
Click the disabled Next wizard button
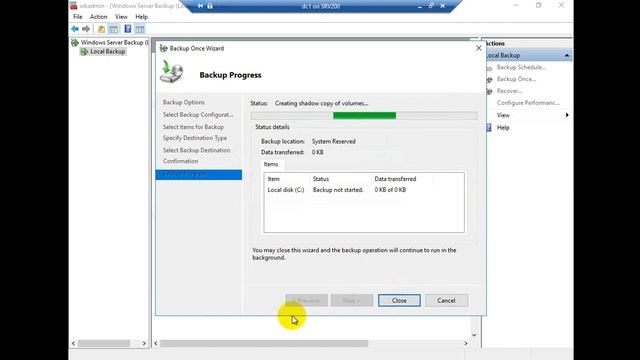coord(352,300)
